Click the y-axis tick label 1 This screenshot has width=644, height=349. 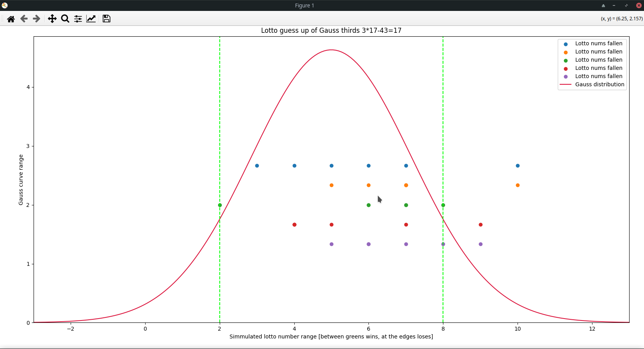(28, 264)
